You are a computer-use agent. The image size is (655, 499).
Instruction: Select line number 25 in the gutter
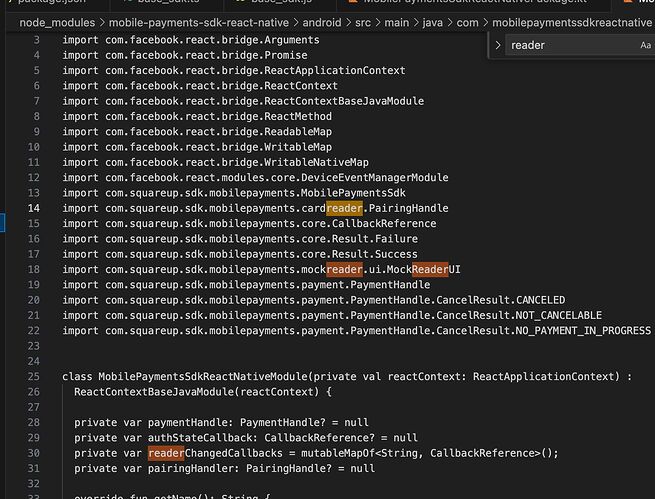tap(34, 376)
